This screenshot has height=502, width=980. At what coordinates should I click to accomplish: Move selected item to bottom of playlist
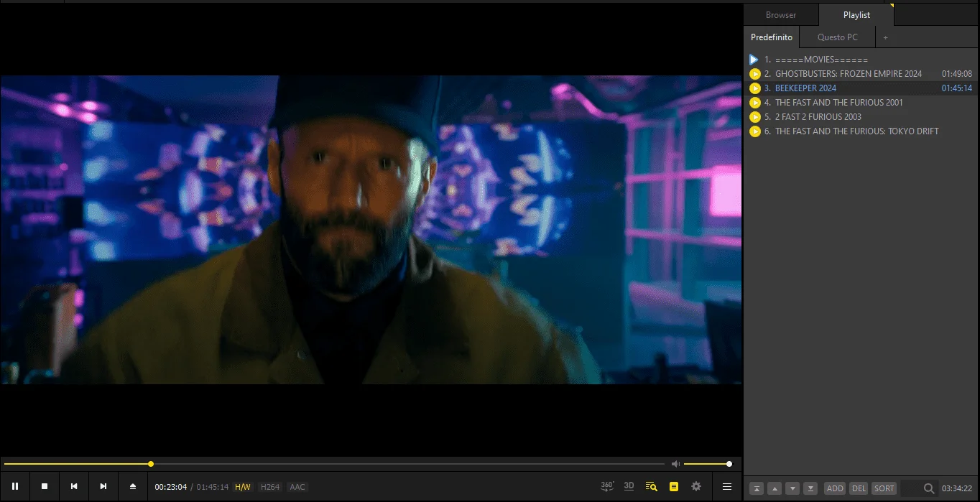tap(810, 488)
